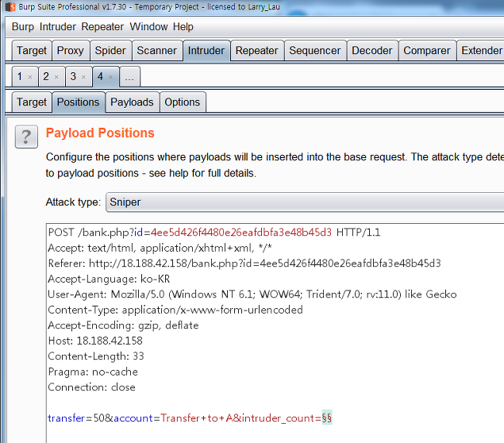
Task: Select Intruder attack tab 4
Action: click(x=100, y=76)
